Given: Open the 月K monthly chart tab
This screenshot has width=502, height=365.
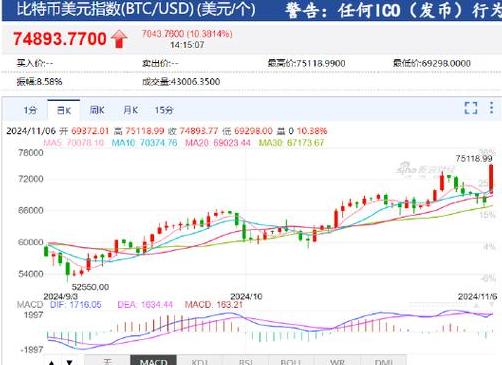Looking at the screenshot, I should pyautogui.click(x=130, y=110).
